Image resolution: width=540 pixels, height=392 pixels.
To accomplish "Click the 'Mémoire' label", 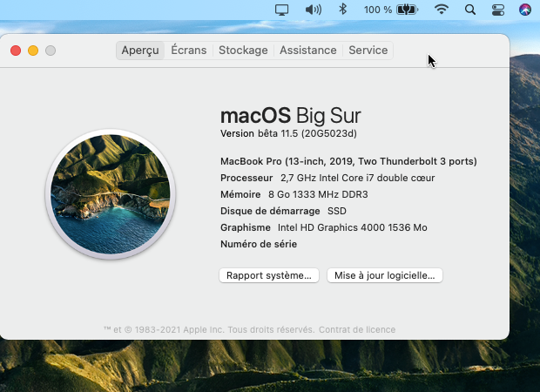I will point(240,194).
